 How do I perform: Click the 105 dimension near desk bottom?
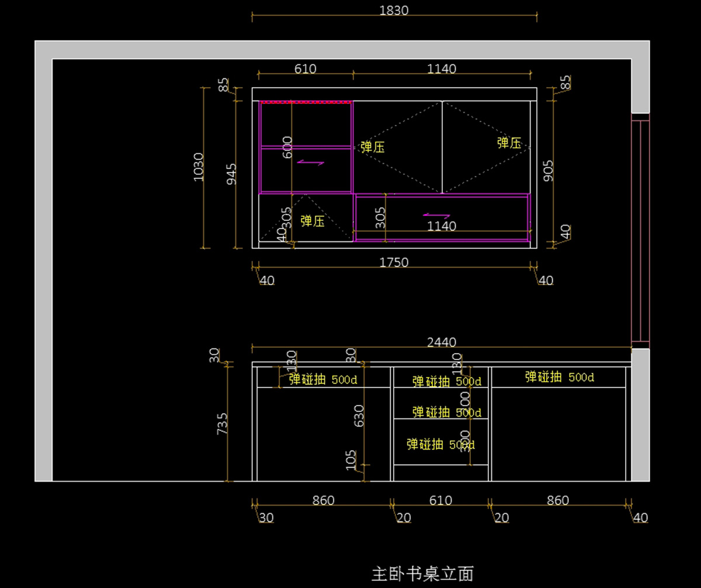(x=351, y=460)
